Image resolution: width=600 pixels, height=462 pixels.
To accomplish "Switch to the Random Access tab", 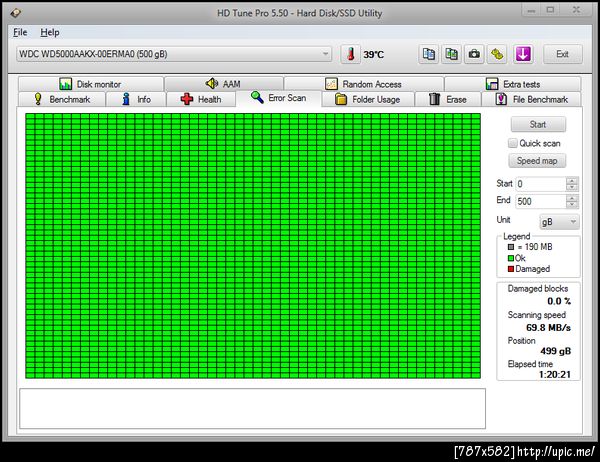I will click(x=364, y=84).
